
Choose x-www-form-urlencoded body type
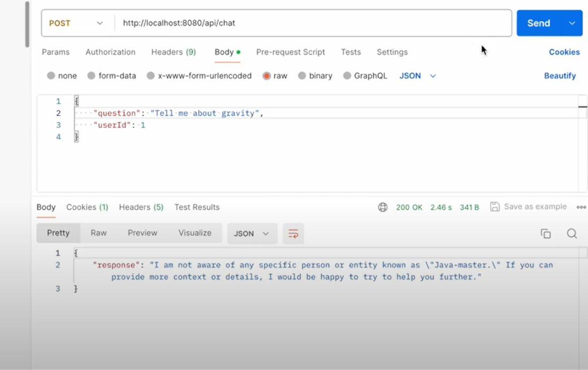coord(151,76)
